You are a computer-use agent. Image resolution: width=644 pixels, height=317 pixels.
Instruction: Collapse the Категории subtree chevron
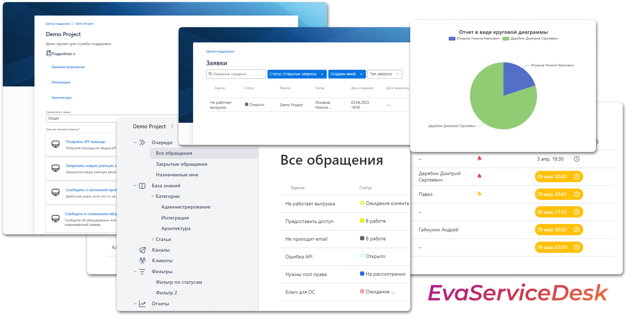(153, 196)
